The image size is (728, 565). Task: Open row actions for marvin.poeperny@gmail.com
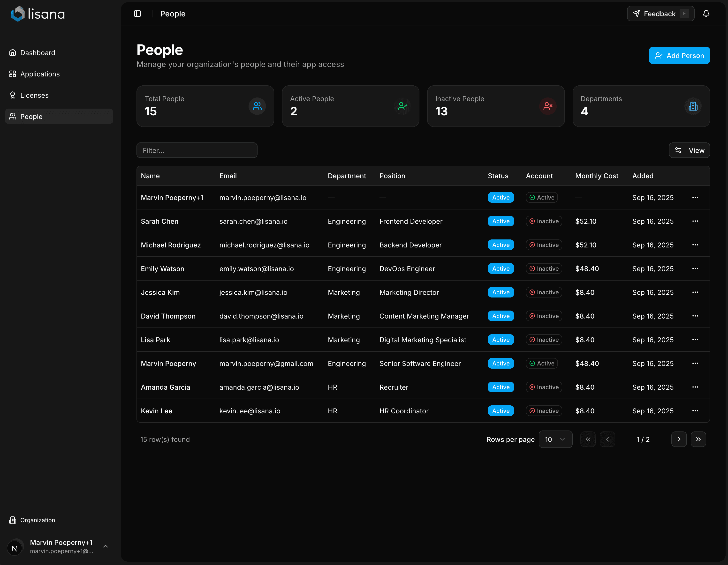coord(695,364)
